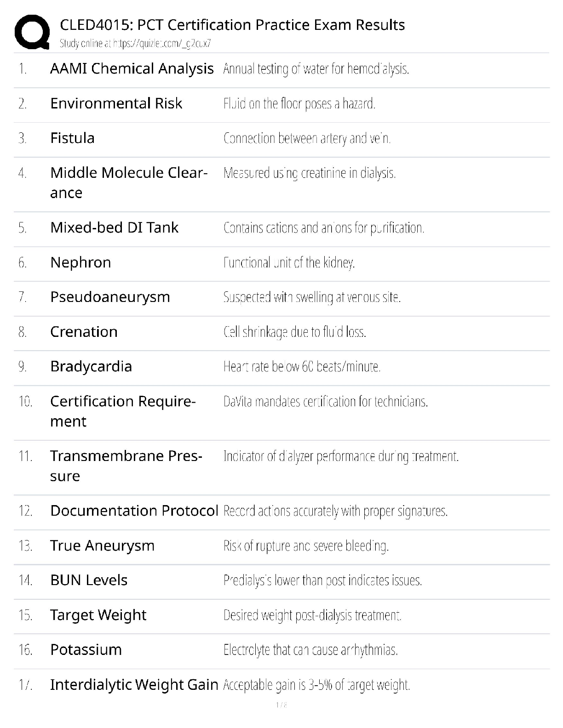Click the Bradycardia definition about heart rate
This screenshot has width=563, height=728.
pyautogui.click(x=302, y=367)
